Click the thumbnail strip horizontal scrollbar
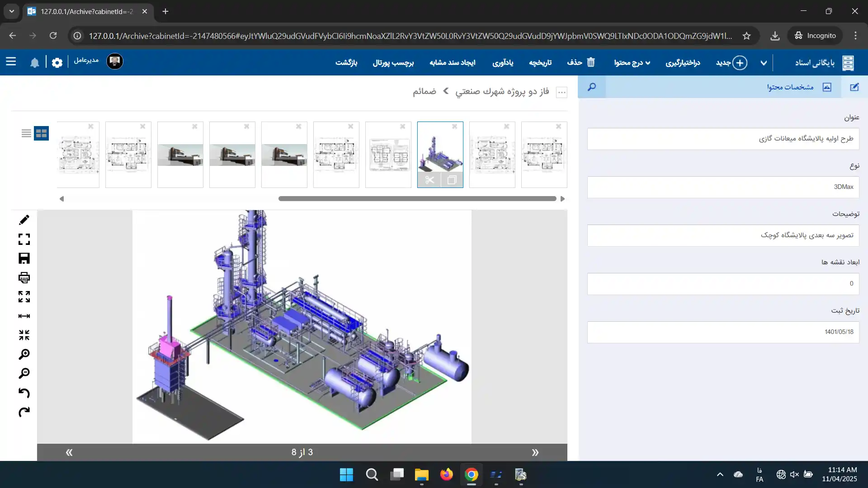This screenshot has width=868, height=488. 417,199
